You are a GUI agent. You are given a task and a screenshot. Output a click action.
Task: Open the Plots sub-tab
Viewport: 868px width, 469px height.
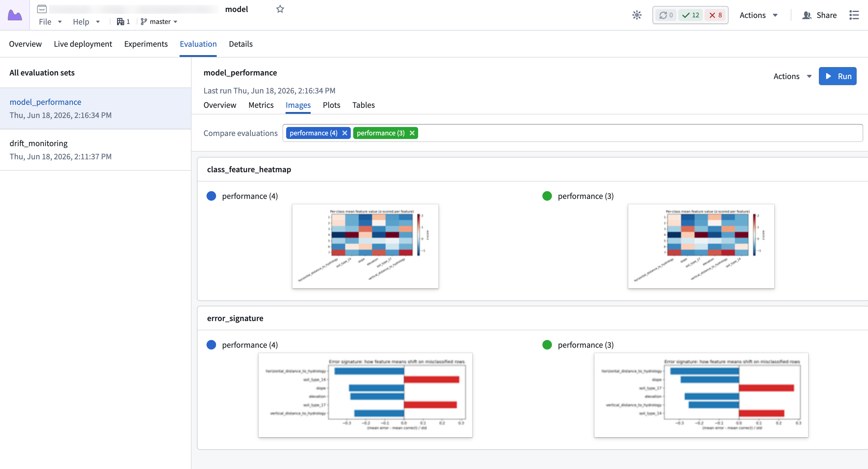(x=331, y=105)
